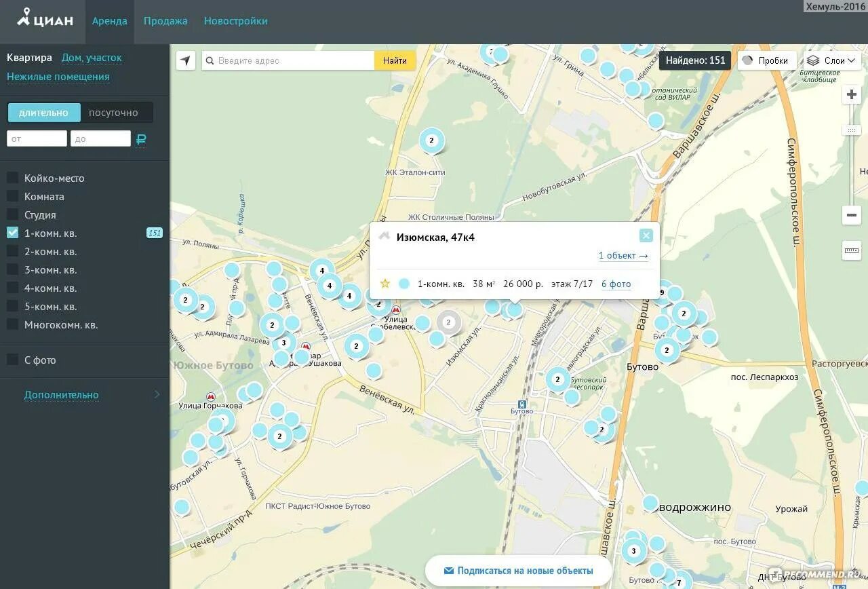Image resolution: width=868 pixels, height=589 pixels.
Task: Switch to Дом, участок category
Action: (92, 58)
